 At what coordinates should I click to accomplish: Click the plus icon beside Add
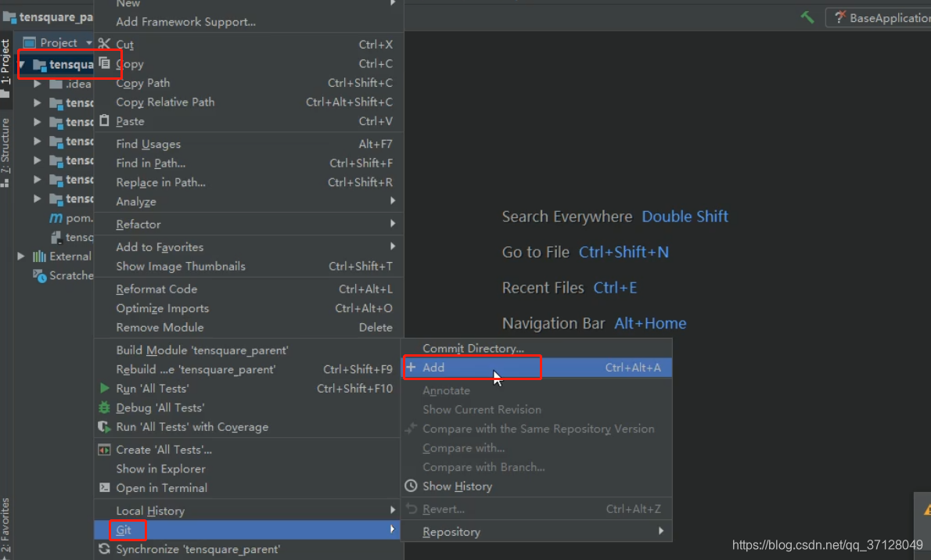point(411,367)
